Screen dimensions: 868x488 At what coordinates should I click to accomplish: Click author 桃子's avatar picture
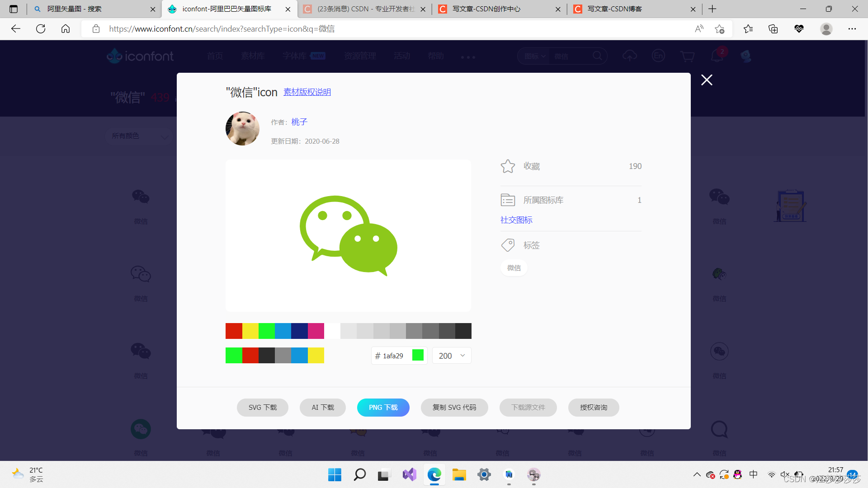(242, 128)
